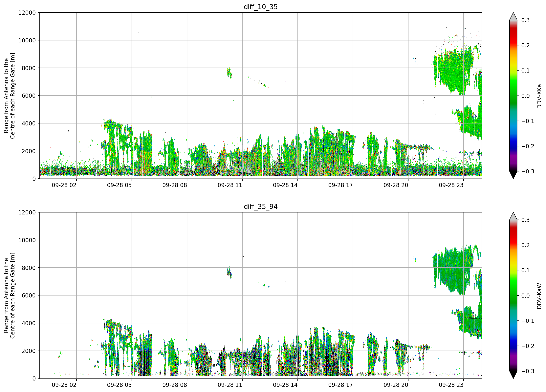Select the y-axis range label of diff_35_94
Viewport: 546px width, 392px height.
pos(9,295)
